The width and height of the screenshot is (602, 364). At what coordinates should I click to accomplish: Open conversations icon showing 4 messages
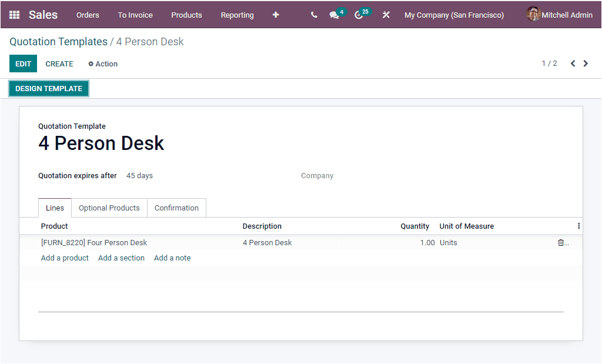(333, 15)
